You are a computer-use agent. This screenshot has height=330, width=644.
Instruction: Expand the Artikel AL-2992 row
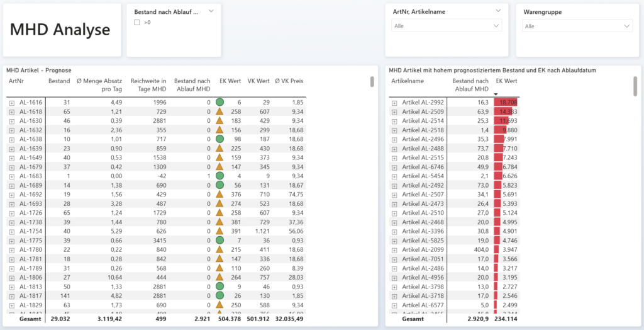[x=394, y=102]
